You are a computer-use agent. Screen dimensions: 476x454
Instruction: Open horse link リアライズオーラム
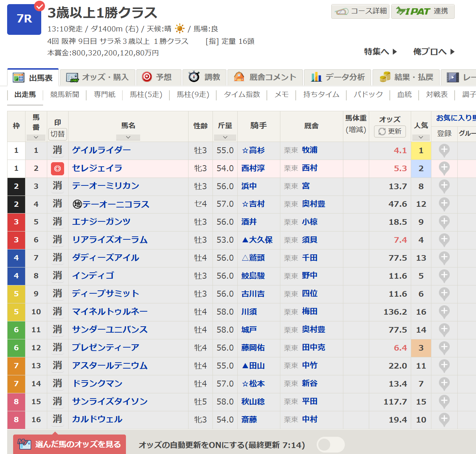click(x=110, y=240)
